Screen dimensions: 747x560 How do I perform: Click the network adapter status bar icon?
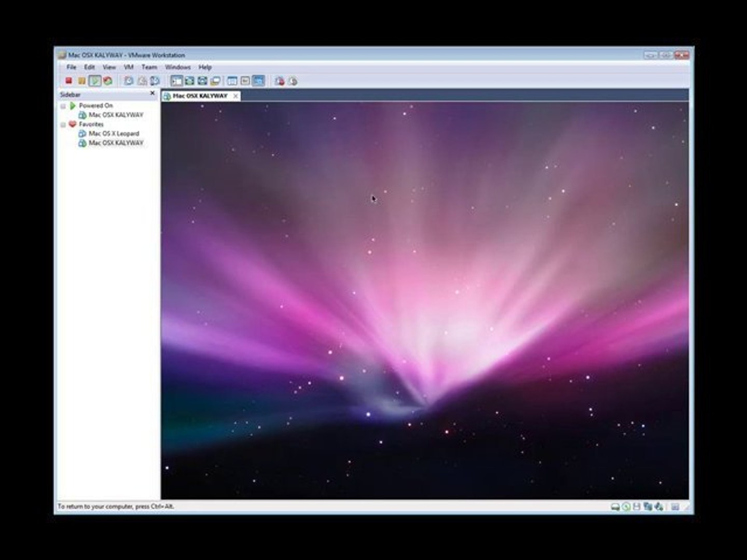click(x=648, y=507)
